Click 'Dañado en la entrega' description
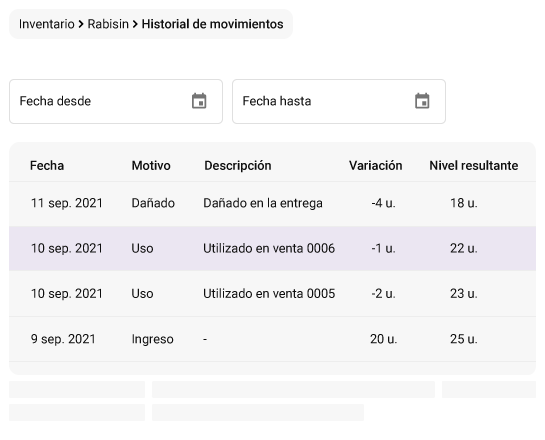The image size is (545, 440). 263,203
